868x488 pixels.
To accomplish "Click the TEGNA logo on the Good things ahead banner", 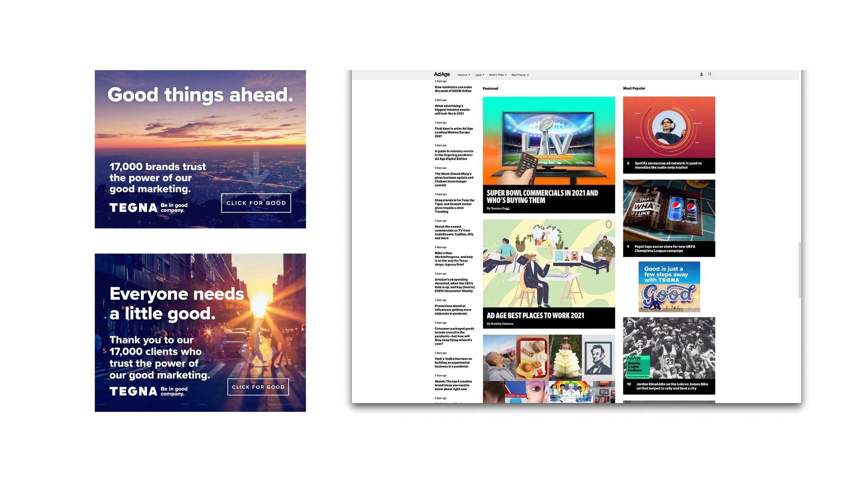I will click(133, 208).
